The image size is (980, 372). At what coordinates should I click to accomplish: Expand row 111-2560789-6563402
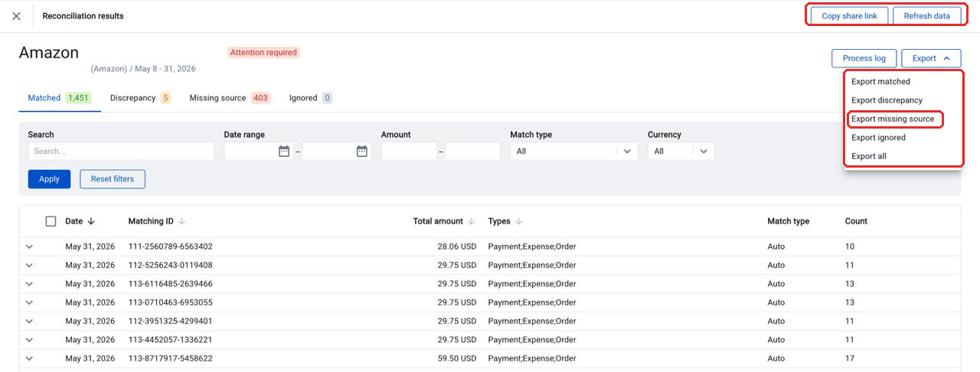coord(30,246)
